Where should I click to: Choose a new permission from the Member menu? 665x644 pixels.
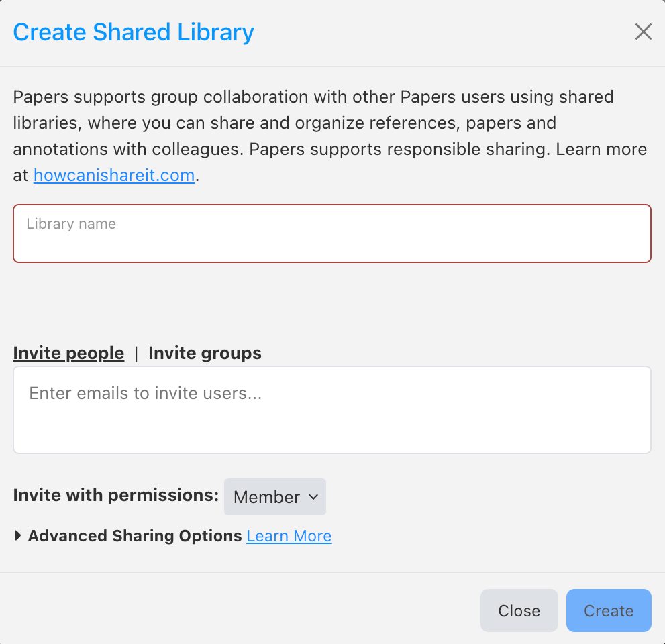click(x=275, y=497)
